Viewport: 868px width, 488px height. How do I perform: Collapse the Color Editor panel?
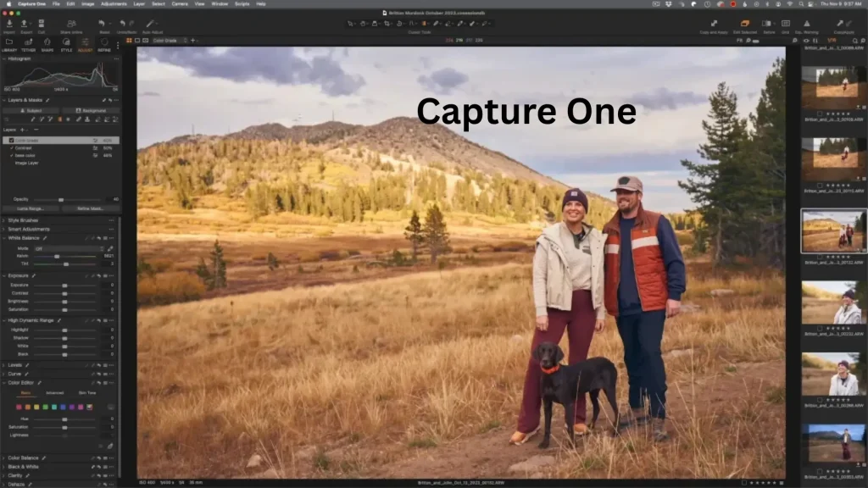(x=4, y=382)
